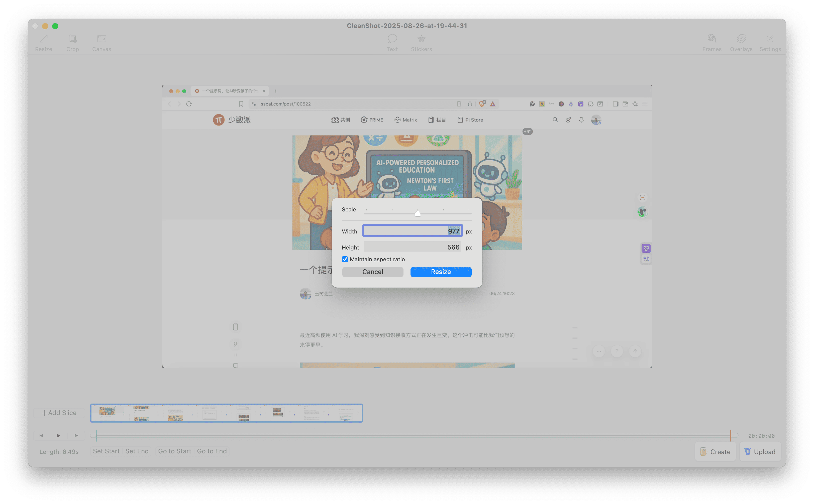Click Add Slice button
The image size is (814, 504).
coord(59,413)
